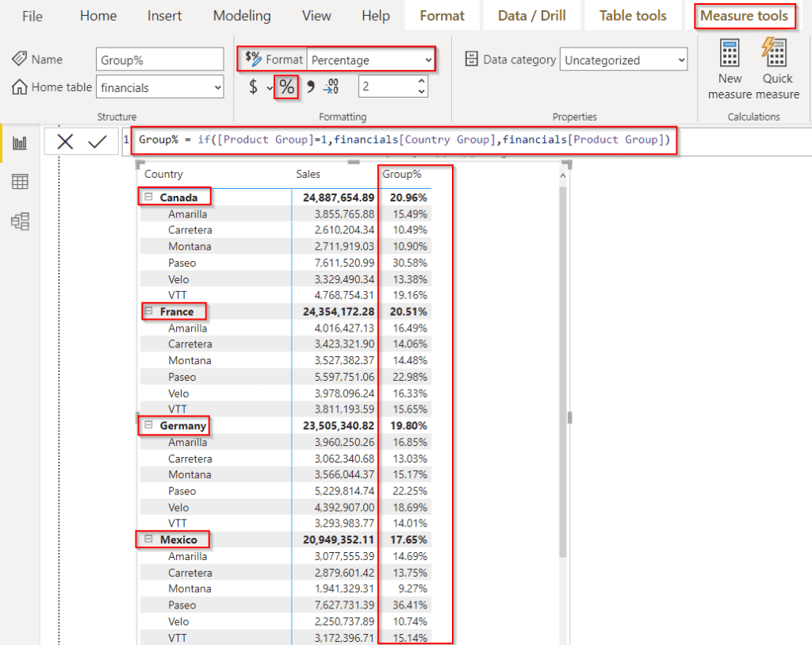
Task: Collapse the France row group
Action: (148, 311)
